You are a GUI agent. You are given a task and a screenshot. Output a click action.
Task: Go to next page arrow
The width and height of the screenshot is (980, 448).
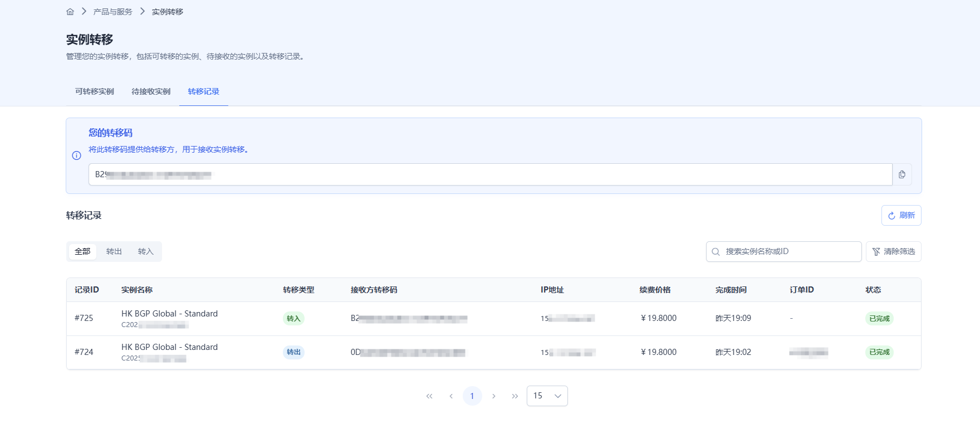(x=494, y=396)
